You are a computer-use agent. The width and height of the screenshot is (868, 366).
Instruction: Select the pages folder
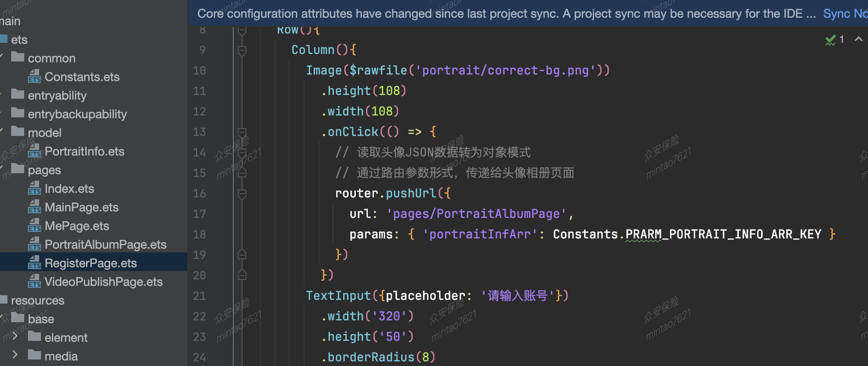click(x=44, y=170)
